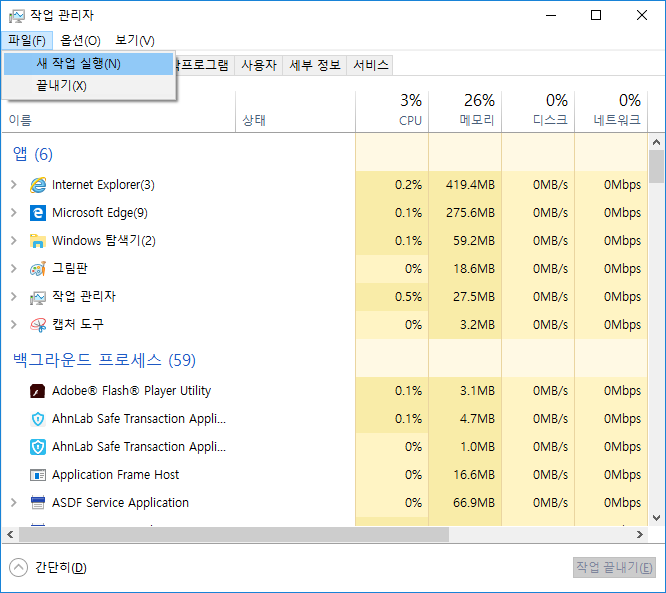
Task: Click the 작업 관리자 row icon
Action: [x=38, y=297]
